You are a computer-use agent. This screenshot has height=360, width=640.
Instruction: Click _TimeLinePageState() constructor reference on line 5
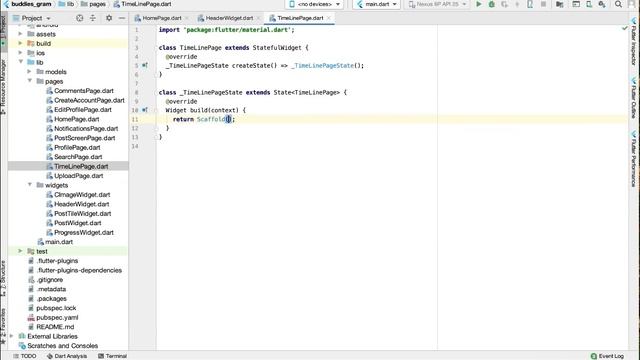(323, 65)
